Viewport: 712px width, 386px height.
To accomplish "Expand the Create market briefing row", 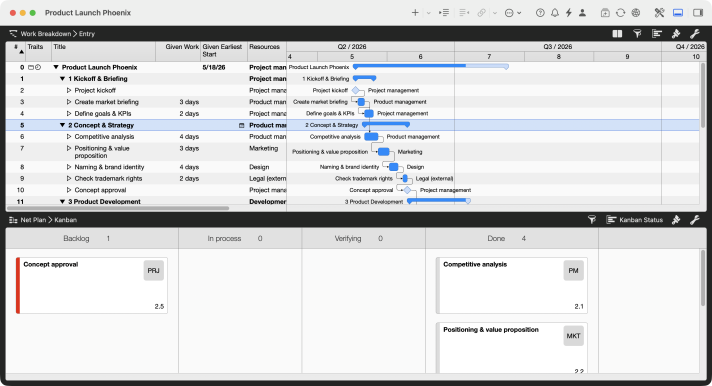I will 69,102.
